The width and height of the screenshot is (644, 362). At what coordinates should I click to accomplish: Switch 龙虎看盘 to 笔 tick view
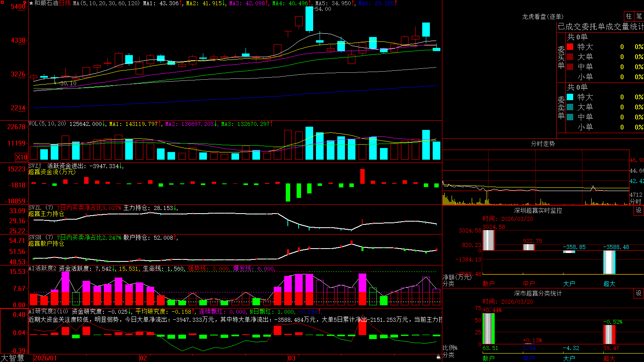pyautogui.click(x=639, y=16)
